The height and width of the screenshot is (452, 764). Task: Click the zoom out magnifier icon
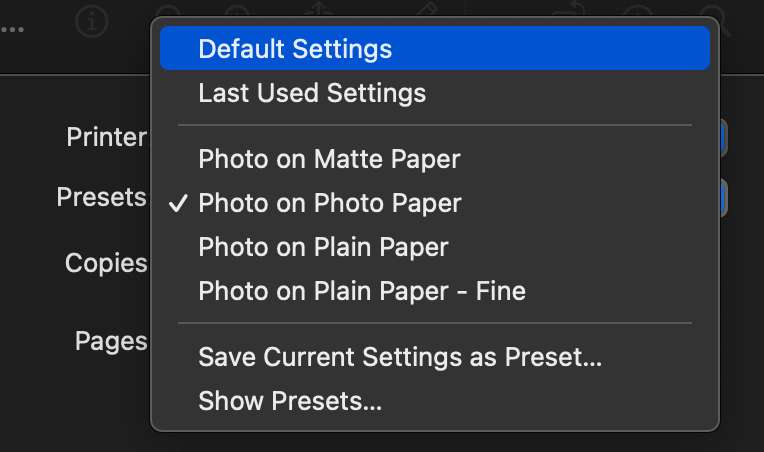(x=168, y=11)
